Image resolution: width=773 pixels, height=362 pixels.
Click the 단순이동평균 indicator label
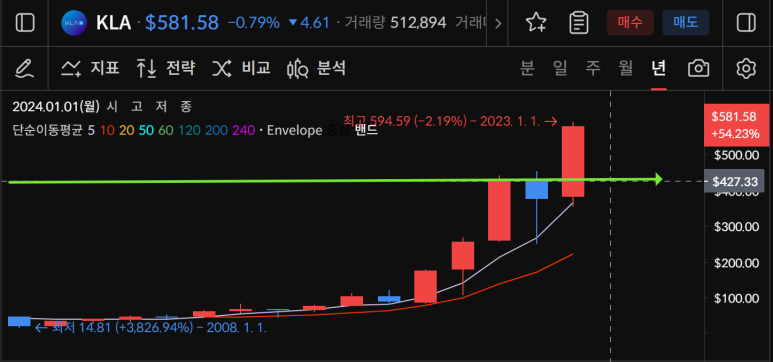click(47, 130)
